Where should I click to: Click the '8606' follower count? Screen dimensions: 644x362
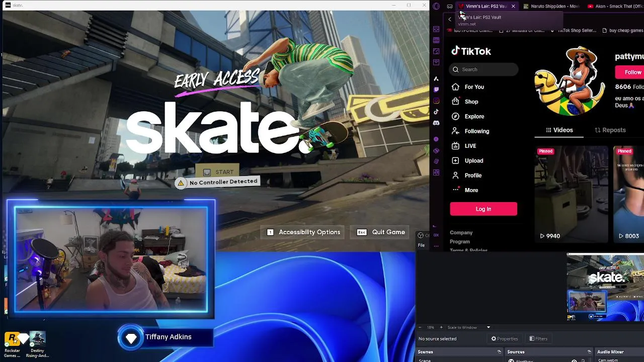pyautogui.click(x=623, y=87)
